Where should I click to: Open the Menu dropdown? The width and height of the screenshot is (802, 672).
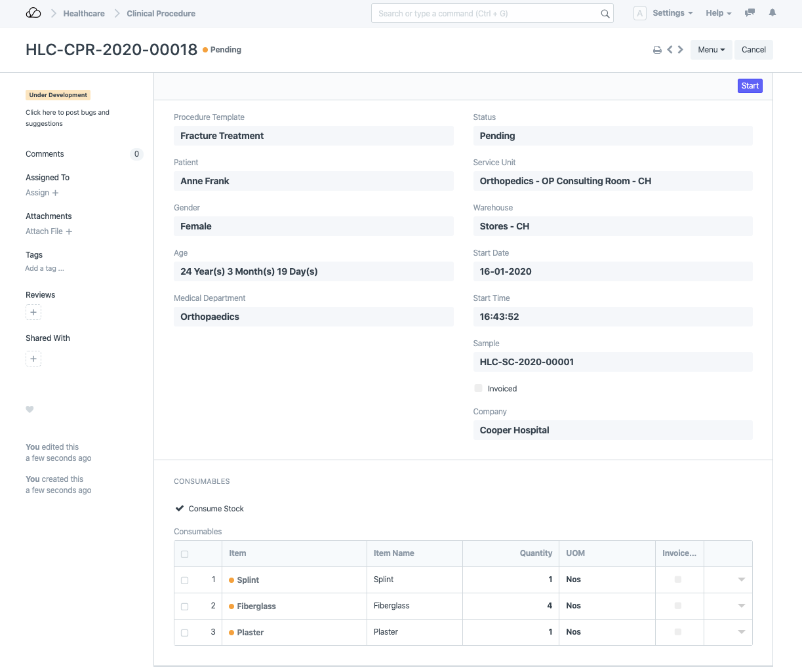point(711,49)
